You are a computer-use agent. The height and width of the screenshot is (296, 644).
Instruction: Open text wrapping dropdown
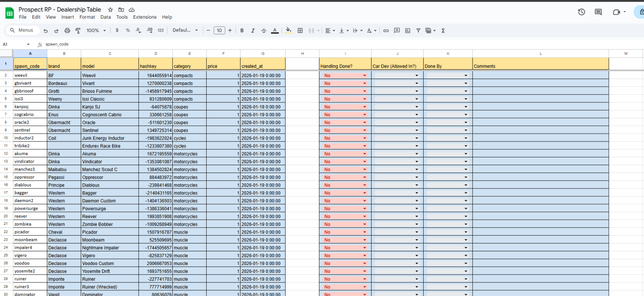[x=358, y=31]
